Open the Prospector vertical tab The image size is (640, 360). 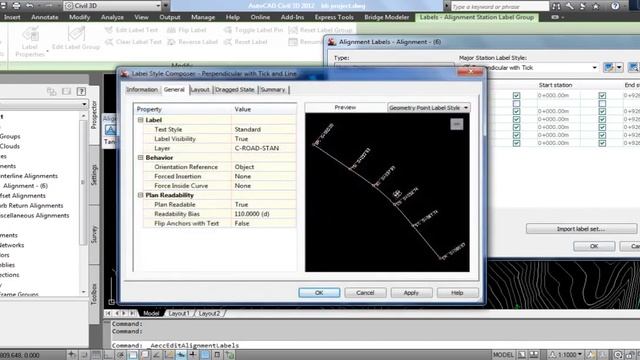tap(94, 116)
